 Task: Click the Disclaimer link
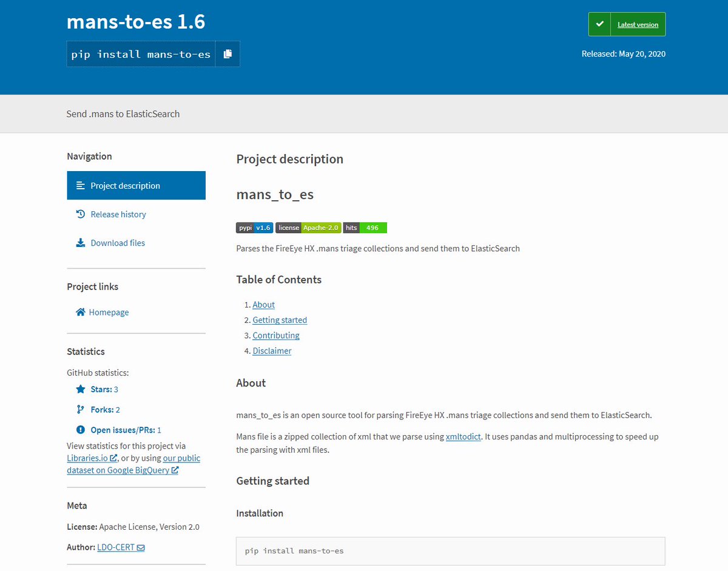[272, 350]
